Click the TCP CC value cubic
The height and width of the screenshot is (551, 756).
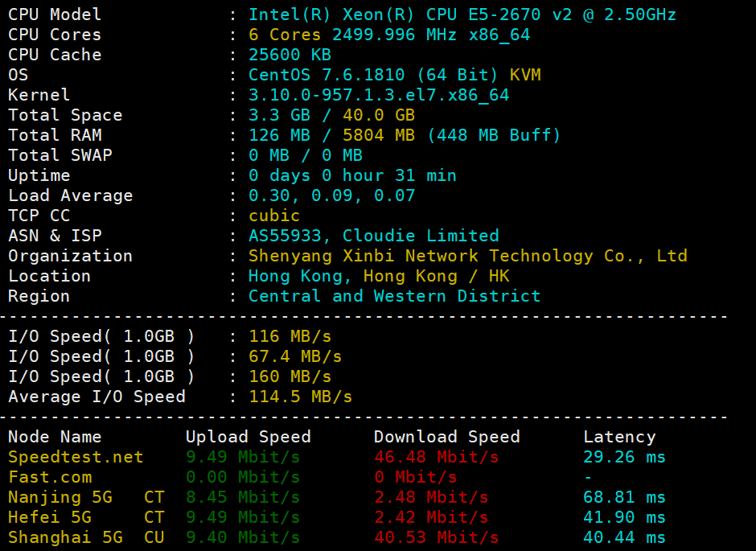coord(273,216)
